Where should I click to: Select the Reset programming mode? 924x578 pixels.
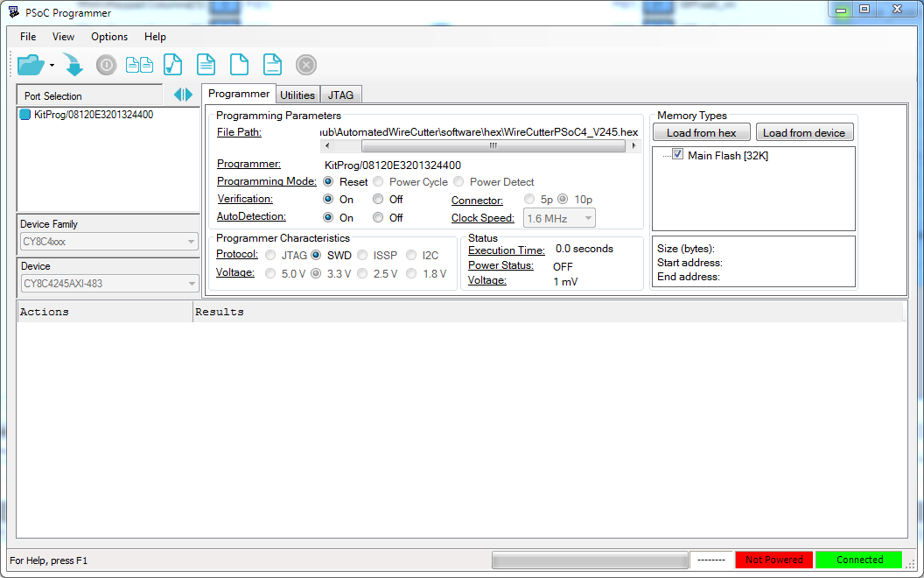tap(328, 181)
